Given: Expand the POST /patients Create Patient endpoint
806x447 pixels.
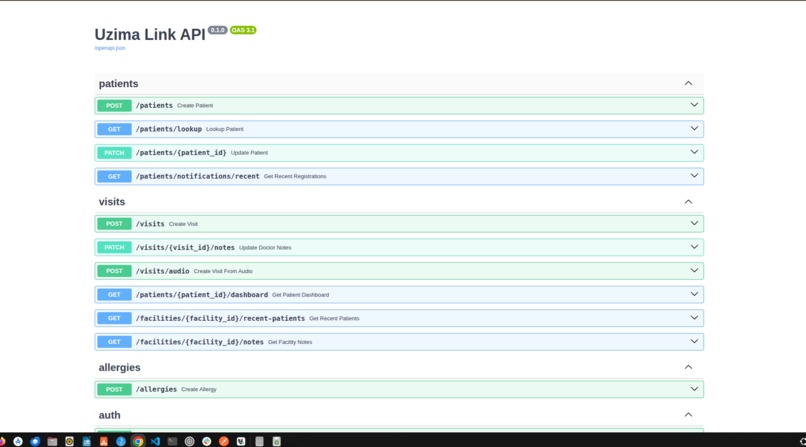Looking at the screenshot, I should pyautogui.click(x=399, y=105).
